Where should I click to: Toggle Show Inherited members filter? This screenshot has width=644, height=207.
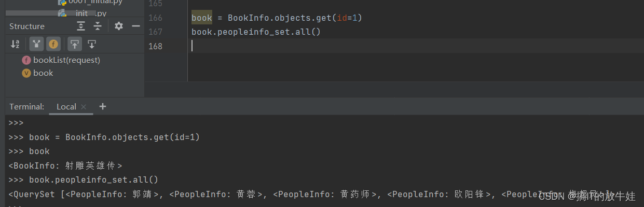point(36,44)
